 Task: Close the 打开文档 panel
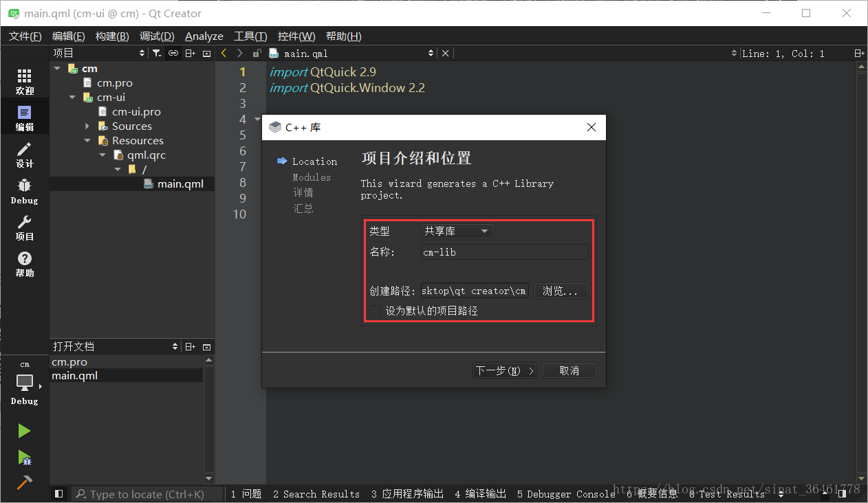tap(206, 347)
